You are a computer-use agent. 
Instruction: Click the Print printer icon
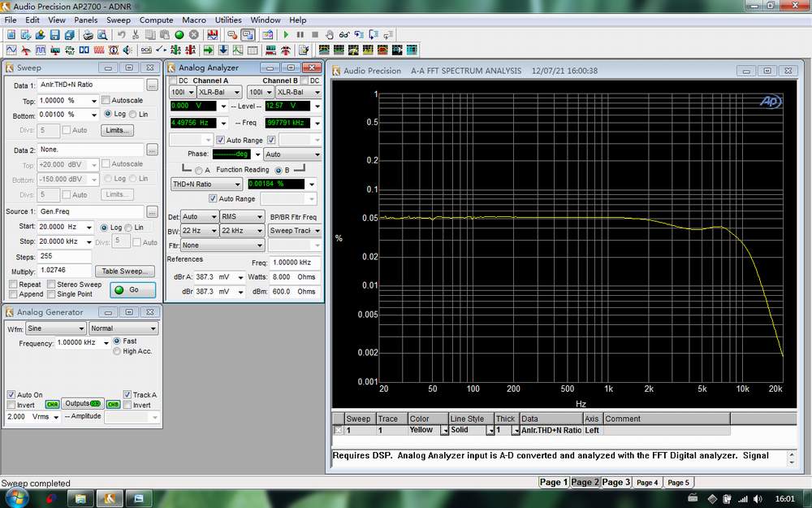88,35
